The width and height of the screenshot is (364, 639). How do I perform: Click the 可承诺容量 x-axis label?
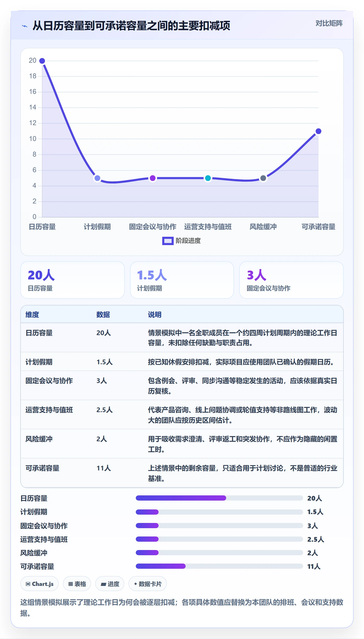[318, 227]
